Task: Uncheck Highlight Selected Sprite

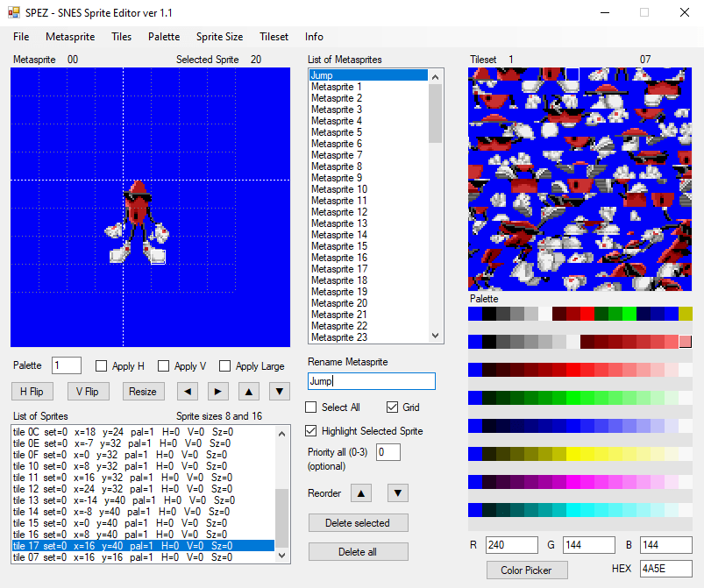Action: pos(311,431)
